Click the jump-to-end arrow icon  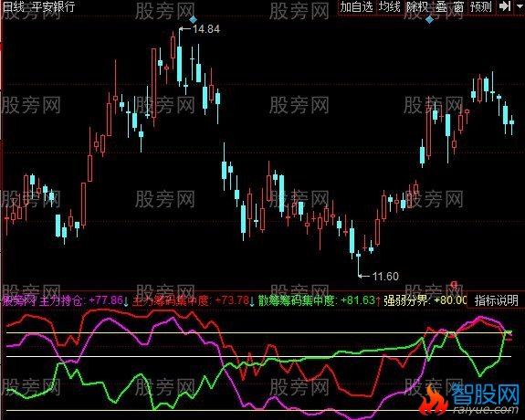coord(505,6)
